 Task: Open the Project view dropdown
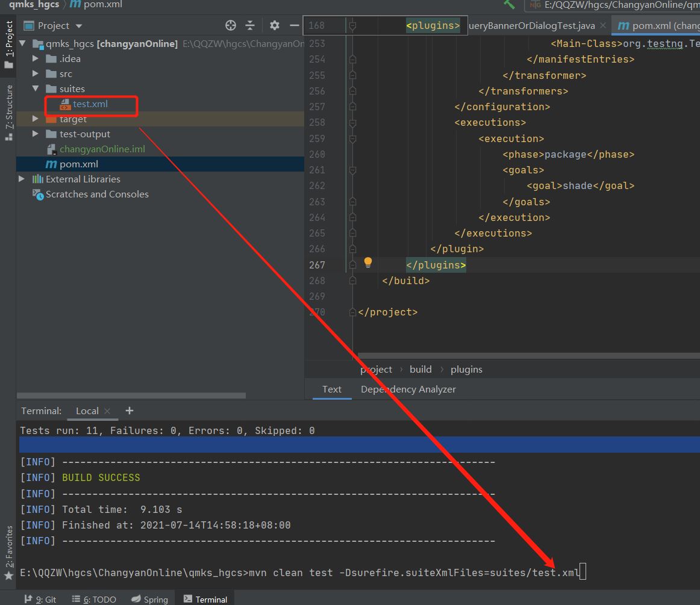point(78,26)
